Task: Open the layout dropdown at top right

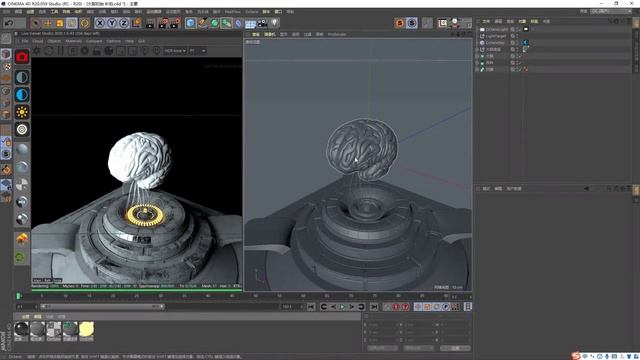Action: (x=611, y=11)
